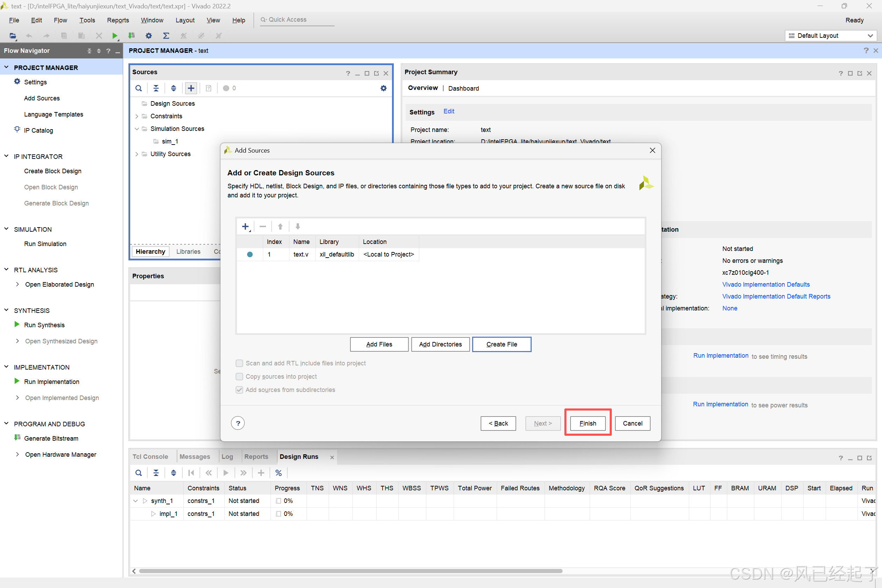Click Run Implementation link for timing results
Screen dimensions: 882x588
click(x=720, y=356)
